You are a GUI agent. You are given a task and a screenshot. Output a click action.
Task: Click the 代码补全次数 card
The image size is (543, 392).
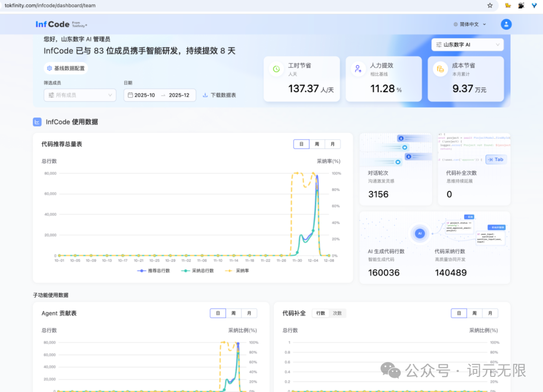pos(474,169)
